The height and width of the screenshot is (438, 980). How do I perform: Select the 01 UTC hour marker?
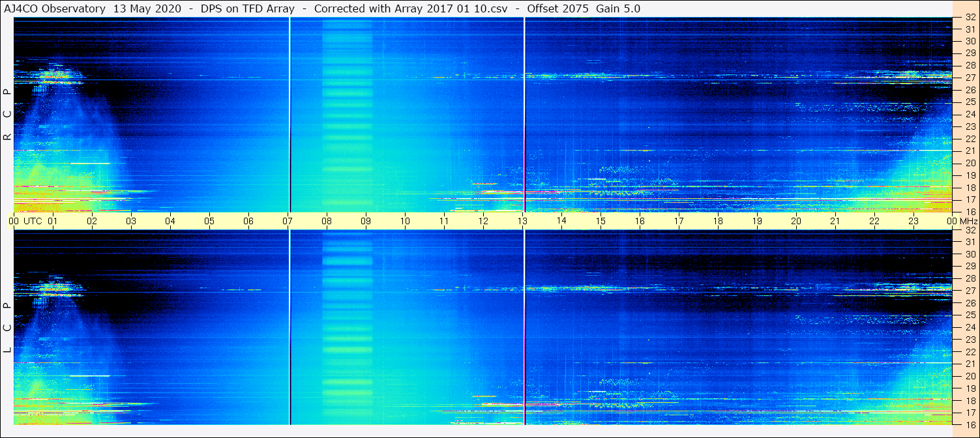[53, 221]
